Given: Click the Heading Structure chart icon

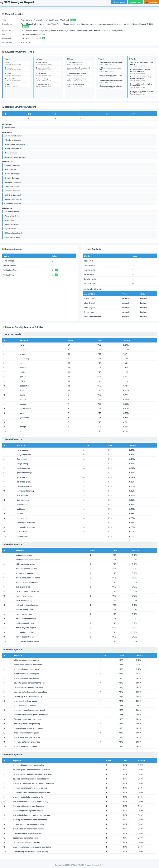Looking at the screenshot, I should (3, 107).
